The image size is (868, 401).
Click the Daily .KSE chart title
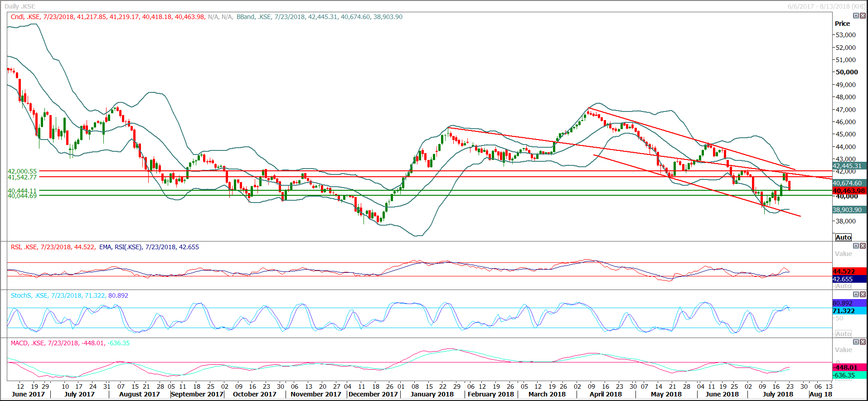(x=20, y=6)
